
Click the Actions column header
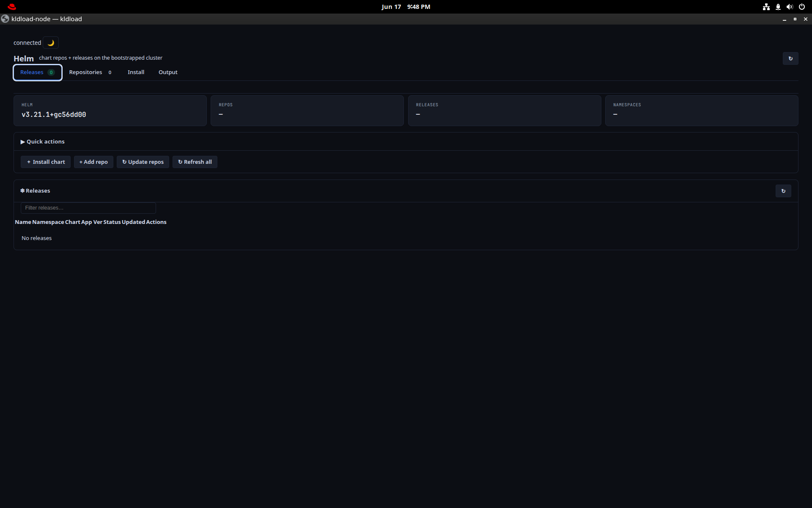pos(156,222)
